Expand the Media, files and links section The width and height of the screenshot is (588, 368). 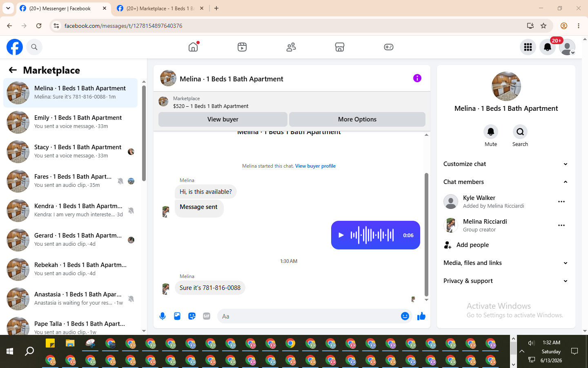pyautogui.click(x=506, y=263)
